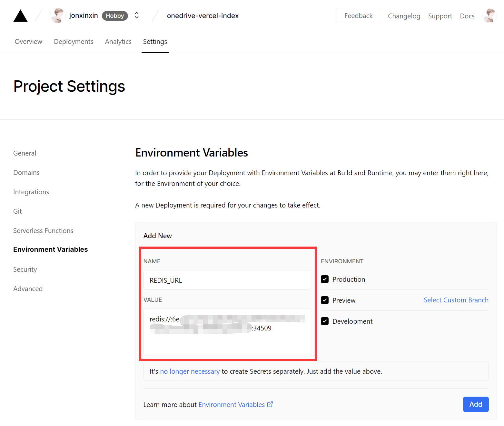The height and width of the screenshot is (426, 504).
Task: Click external link icon beside Environment Variables
Action: click(270, 404)
